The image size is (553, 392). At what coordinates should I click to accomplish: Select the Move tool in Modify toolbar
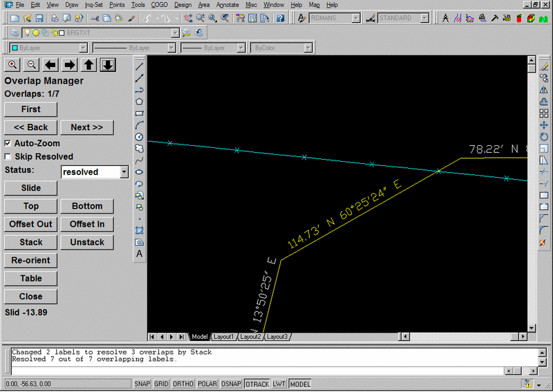tap(544, 125)
